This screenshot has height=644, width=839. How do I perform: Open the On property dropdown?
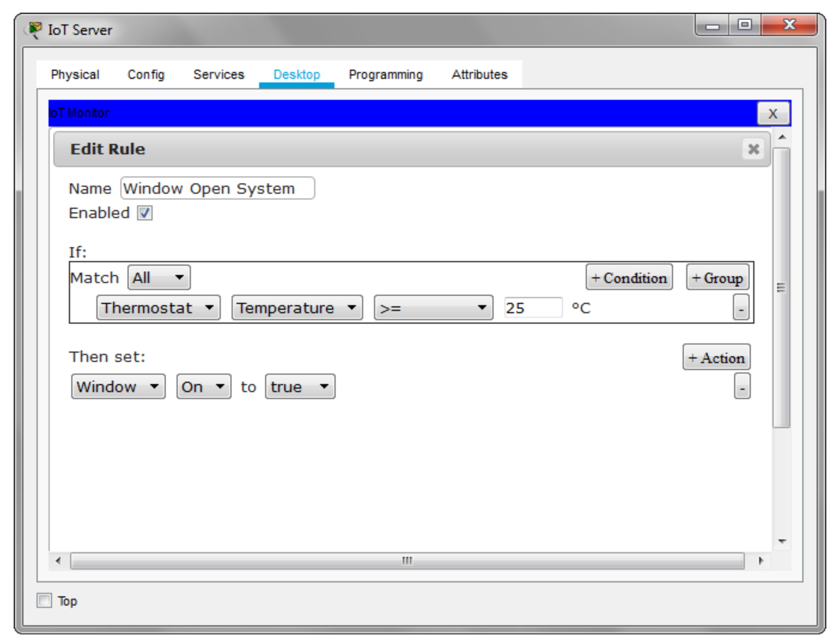(203, 386)
